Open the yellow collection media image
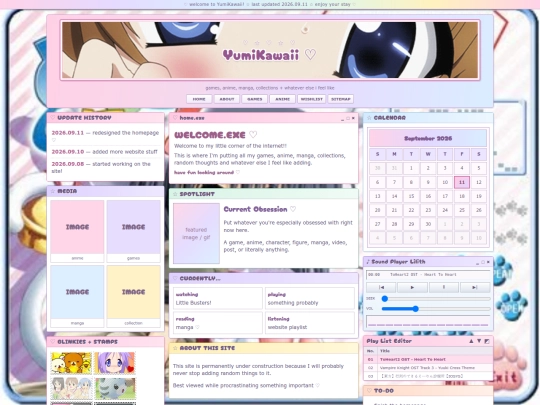This screenshot has width=540, height=405. click(x=133, y=292)
